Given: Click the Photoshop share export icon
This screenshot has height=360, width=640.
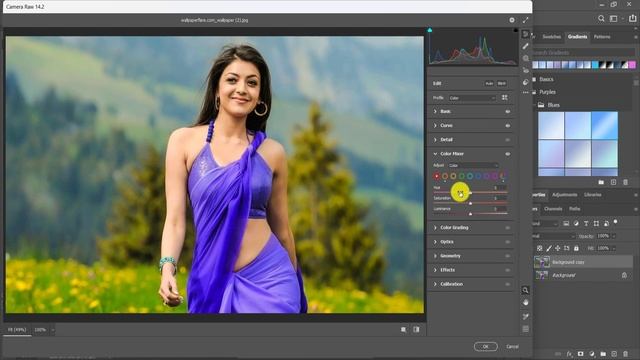Looking at the screenshot, I should (x=632, y=18).
